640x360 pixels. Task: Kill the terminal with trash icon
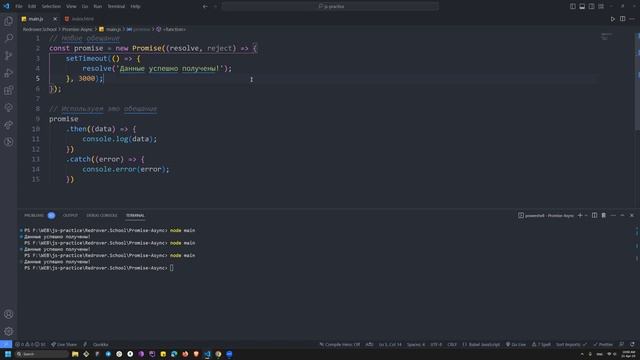tap(604, 216)
